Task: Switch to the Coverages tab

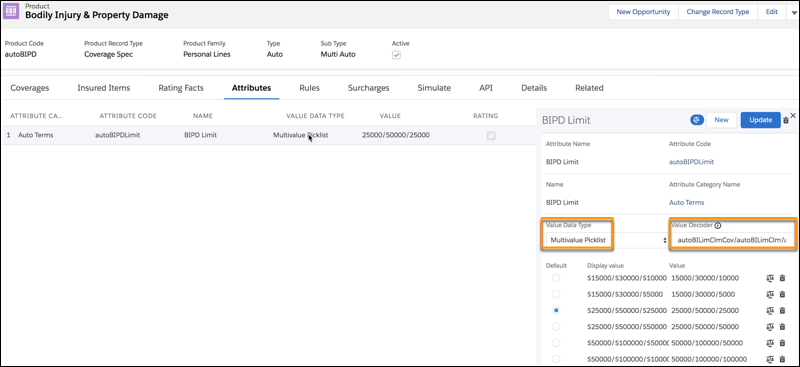Action: [30, 88]
